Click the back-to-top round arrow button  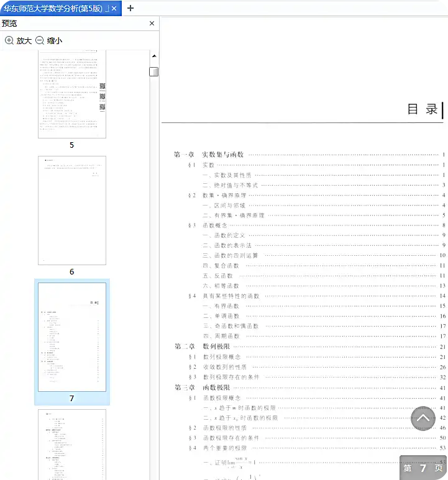pos(423,418)
